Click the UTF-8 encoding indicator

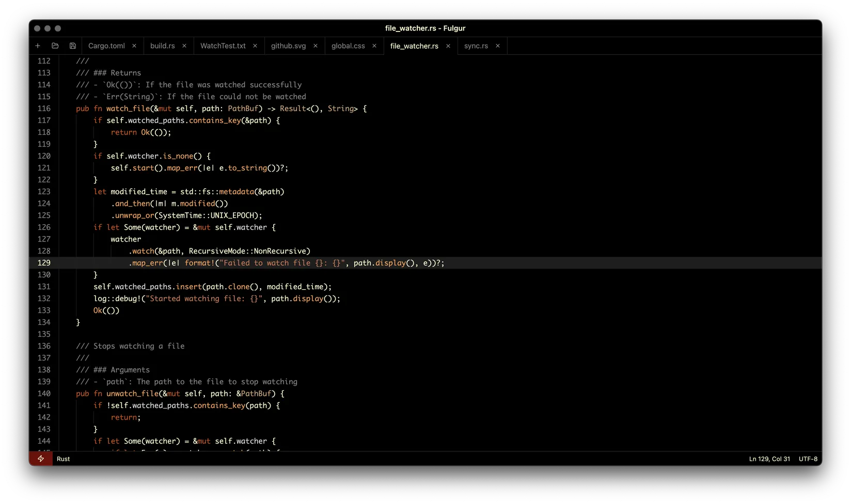pyautogui.click(x=808, y=459)
